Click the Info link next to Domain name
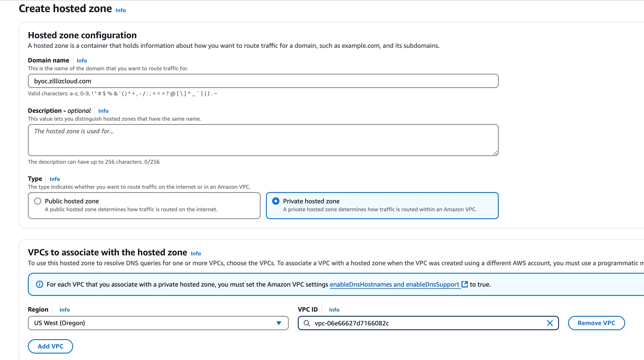The width and height of the screenshot is (644, 360). pos(81,60)
